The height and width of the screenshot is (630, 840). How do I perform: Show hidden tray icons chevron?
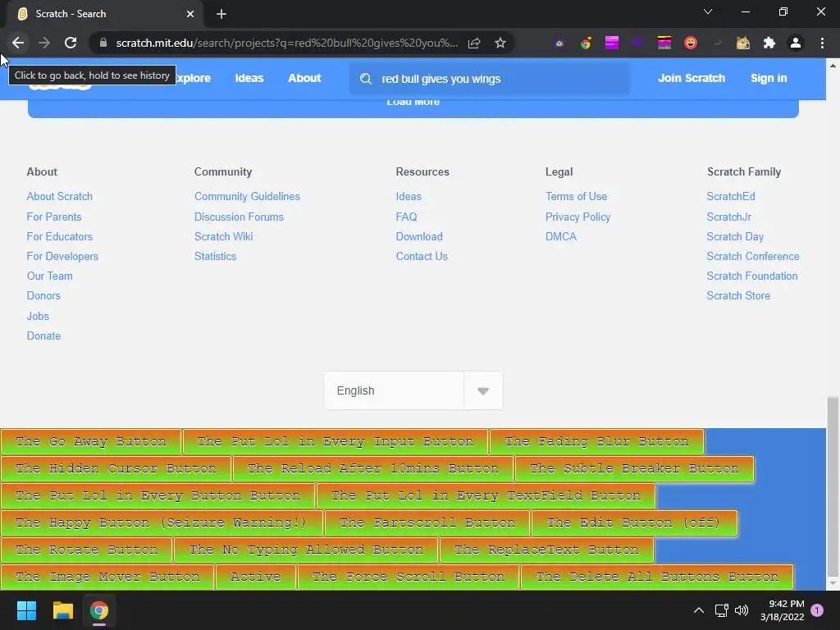699,610
